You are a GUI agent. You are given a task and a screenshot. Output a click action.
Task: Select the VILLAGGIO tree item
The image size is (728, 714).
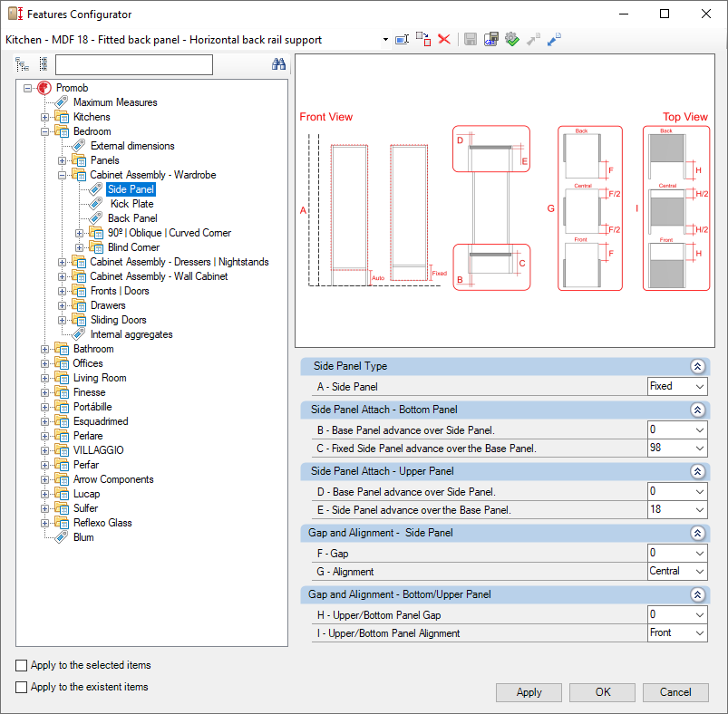tap(99, 450)
